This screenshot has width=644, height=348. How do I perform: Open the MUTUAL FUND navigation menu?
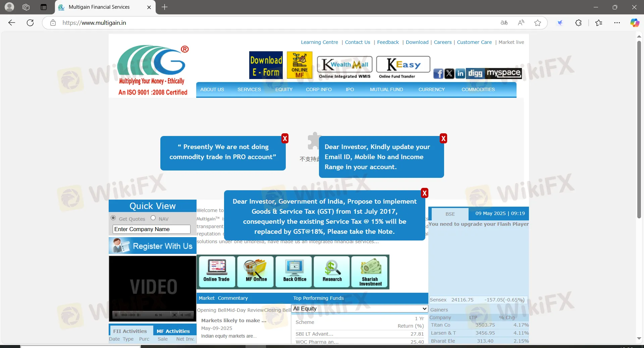(x=386, y=89)
